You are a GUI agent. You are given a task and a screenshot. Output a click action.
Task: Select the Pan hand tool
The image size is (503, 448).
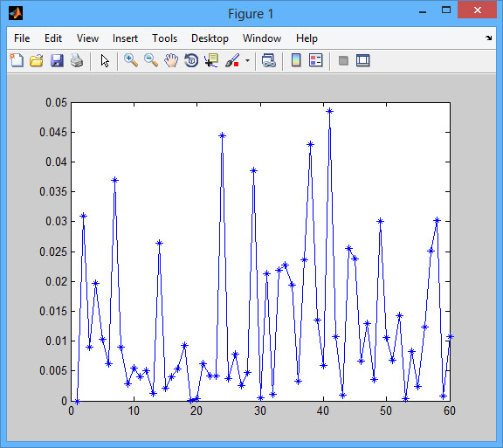(x=171, y=60)
